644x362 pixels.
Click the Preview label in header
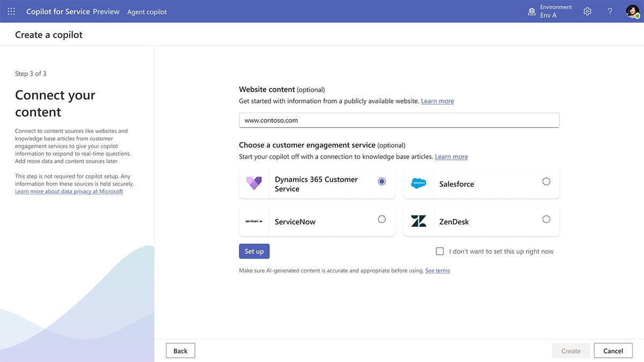point(106,11)
